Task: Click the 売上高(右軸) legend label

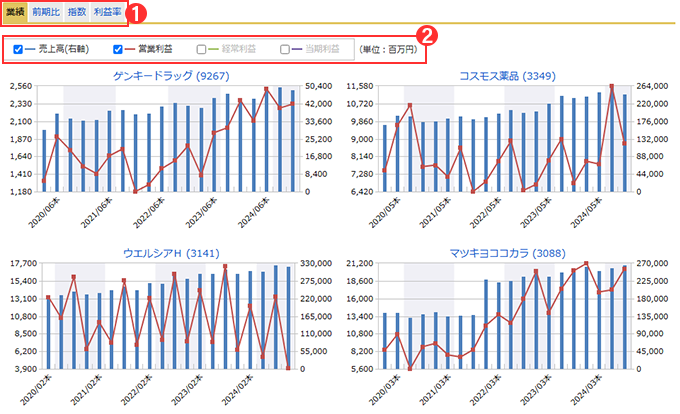Action: coord(64,49)
